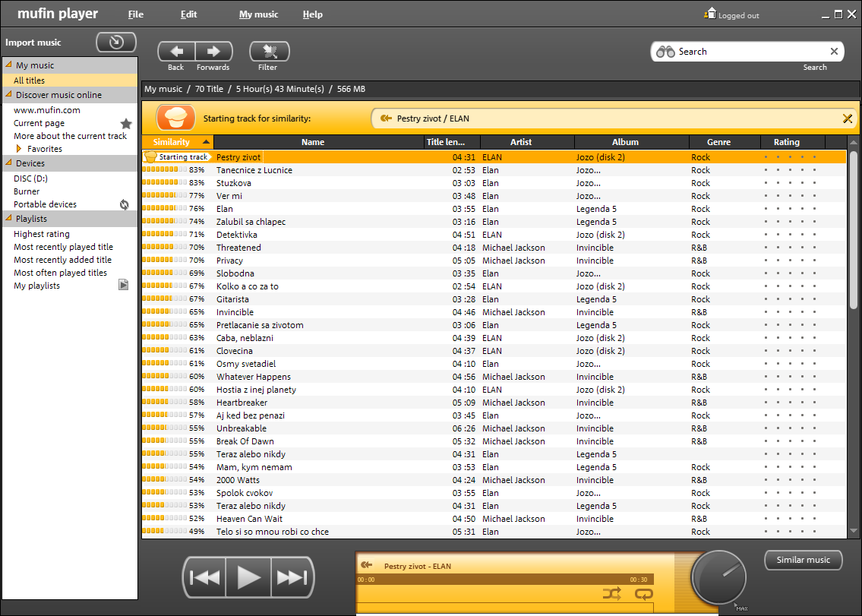
Task: Open Most recently played title playlist
Action: (63, 247)
